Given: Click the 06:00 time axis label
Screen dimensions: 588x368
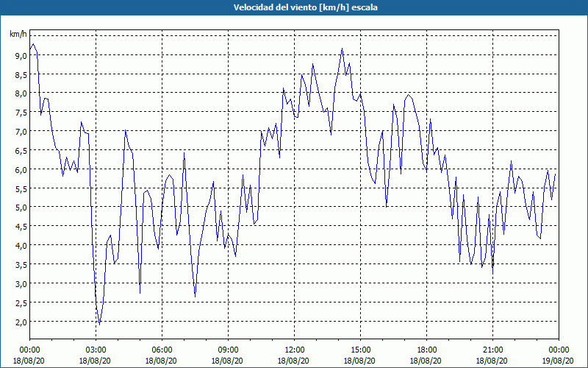Looking at the screenshot, I should (x=162, y=350).
